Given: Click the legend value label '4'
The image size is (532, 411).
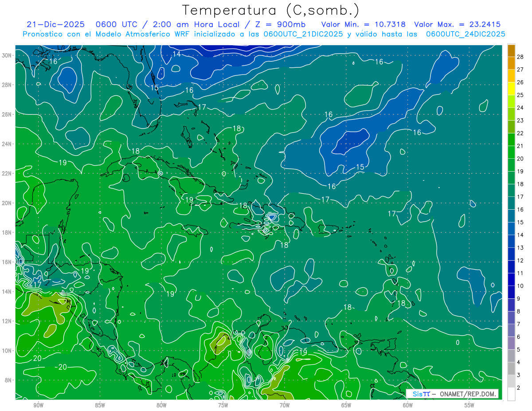Looking at the screenshot, I should tap(519, 362).
